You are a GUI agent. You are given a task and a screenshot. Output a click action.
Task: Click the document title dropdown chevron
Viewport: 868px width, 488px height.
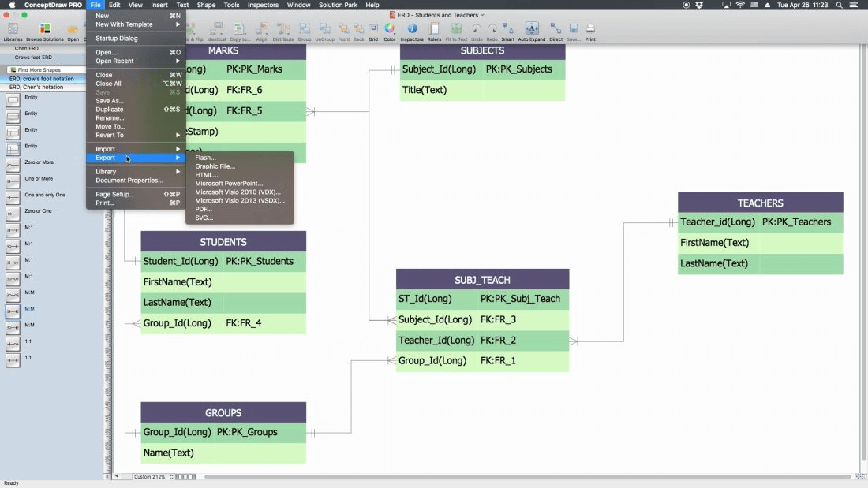tap(482, 15)
